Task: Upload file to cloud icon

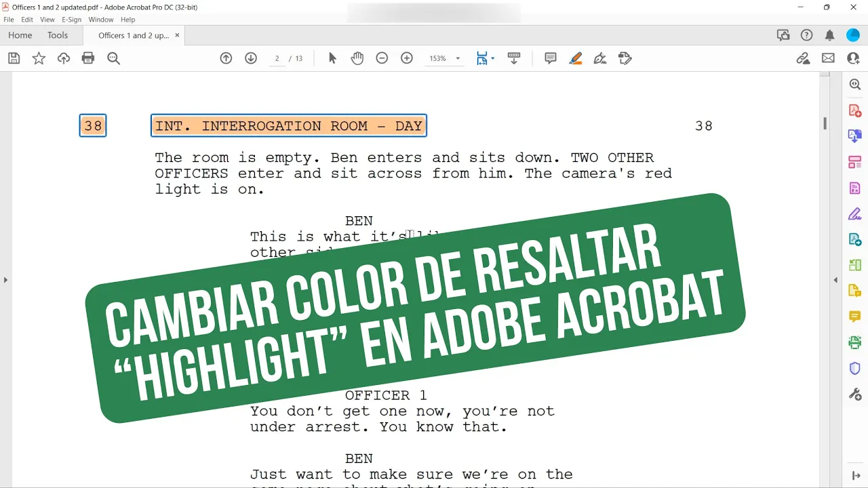Action: pyautogui.click(x=64, y=58)
